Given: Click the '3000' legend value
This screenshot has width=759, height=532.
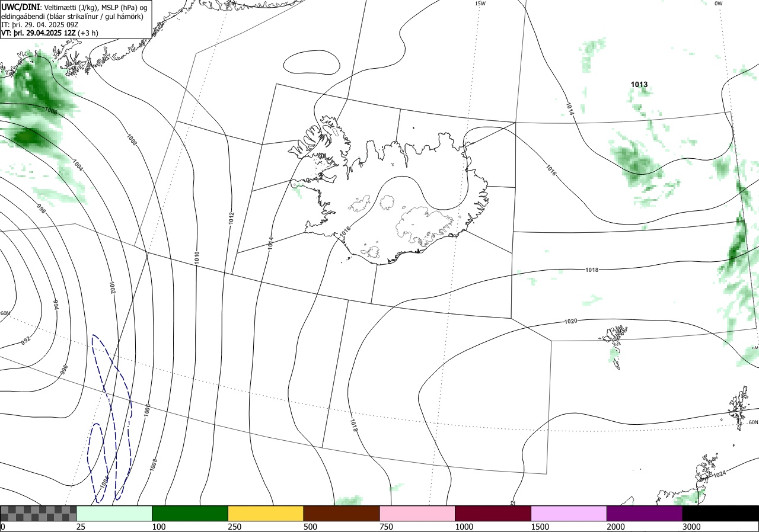Looking at the screenshot, I should pyautogui.click(x=691, y=527).
